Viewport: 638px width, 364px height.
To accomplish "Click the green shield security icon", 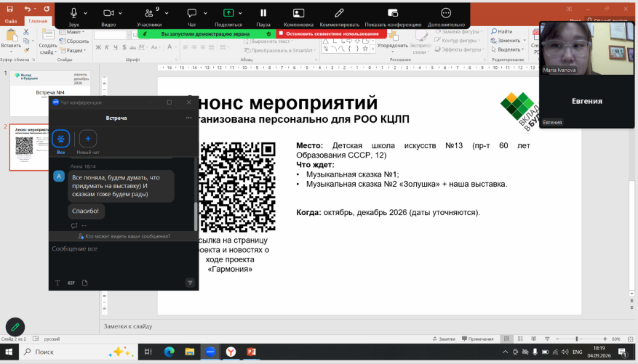I will tap(268, 33).
